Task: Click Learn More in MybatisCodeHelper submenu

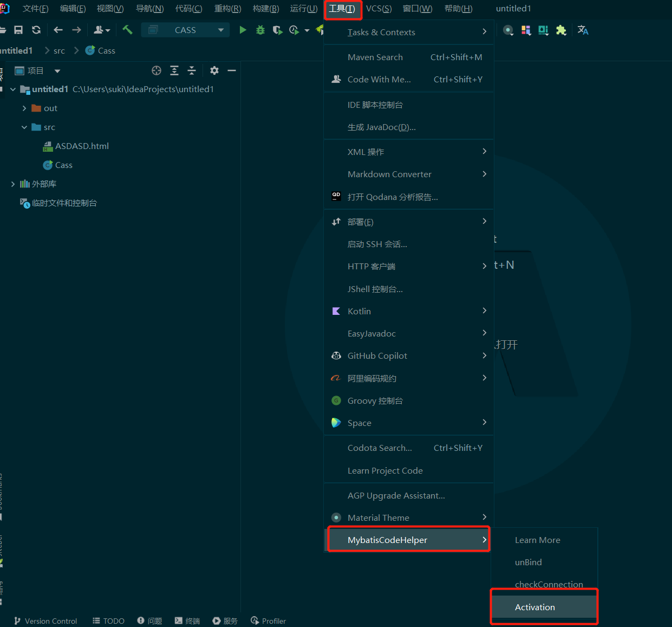Action: click(544, 540)
